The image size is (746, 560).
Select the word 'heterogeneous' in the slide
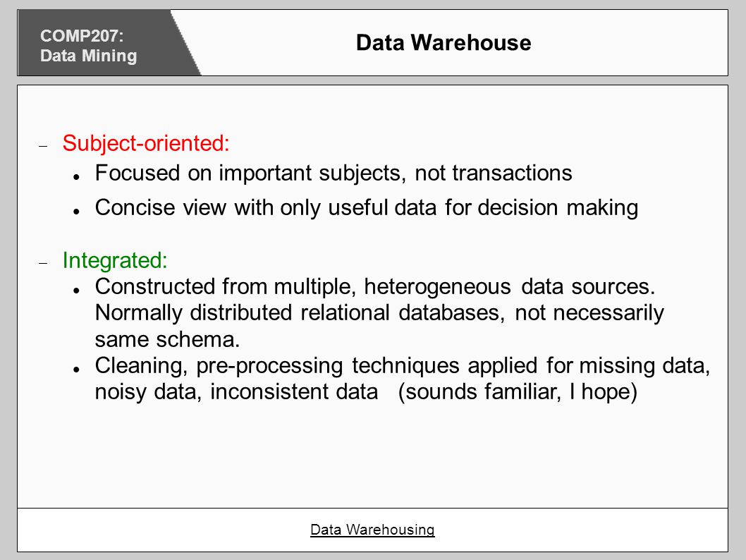point(437,286)
